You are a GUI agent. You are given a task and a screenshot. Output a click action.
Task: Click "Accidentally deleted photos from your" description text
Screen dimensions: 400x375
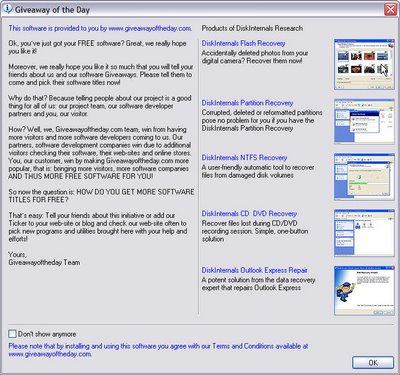click(x=255, y=53)
